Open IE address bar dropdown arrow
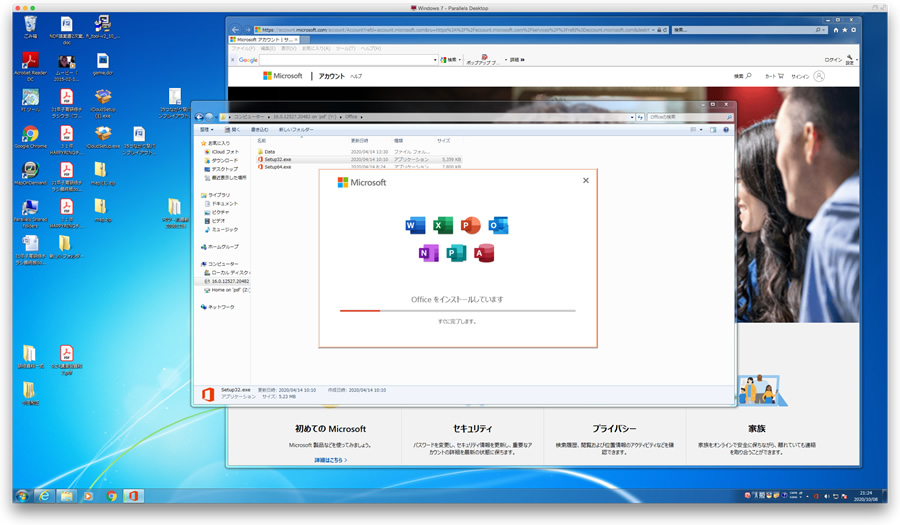This screenshot has height=525, width=900. pyautogui.click(x=653, y=30)
